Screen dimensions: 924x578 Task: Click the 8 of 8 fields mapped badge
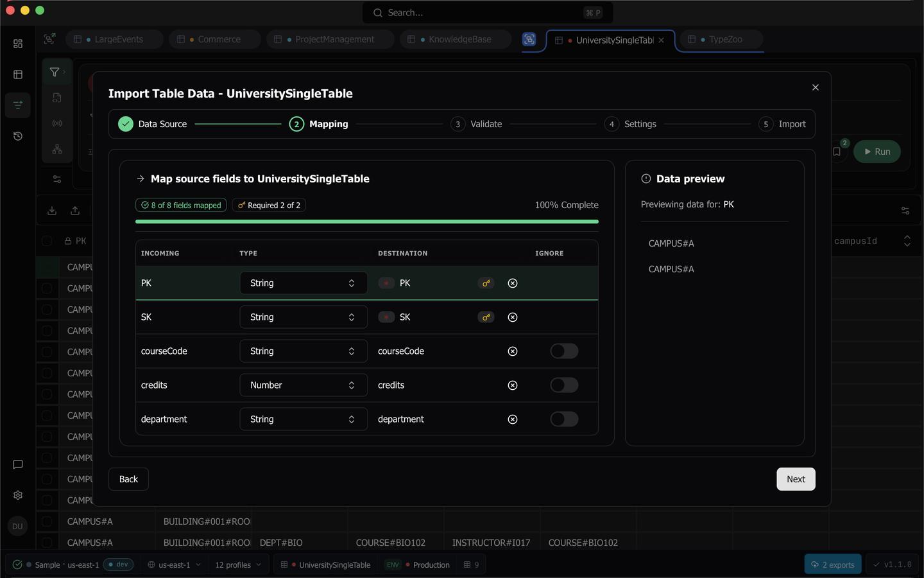181,205
